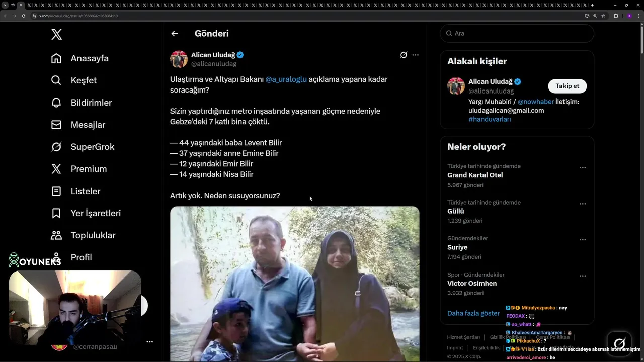Open the @a_uraloglu mention link

286,79
